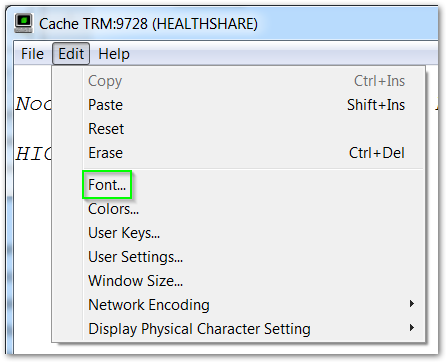This screenshot has width=447, height=363.
Task: Expand Display Physical Character Setting submenu arrow
Action: point(412,328)
